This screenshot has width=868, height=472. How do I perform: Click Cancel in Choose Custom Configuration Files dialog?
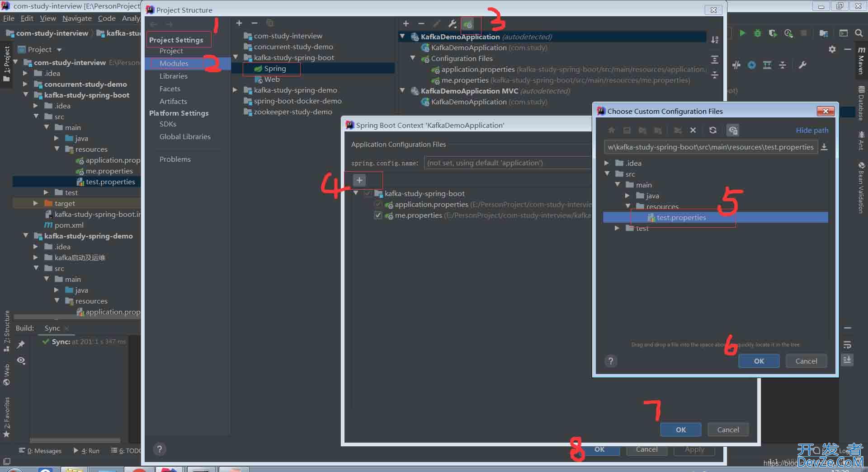point(806,361)
